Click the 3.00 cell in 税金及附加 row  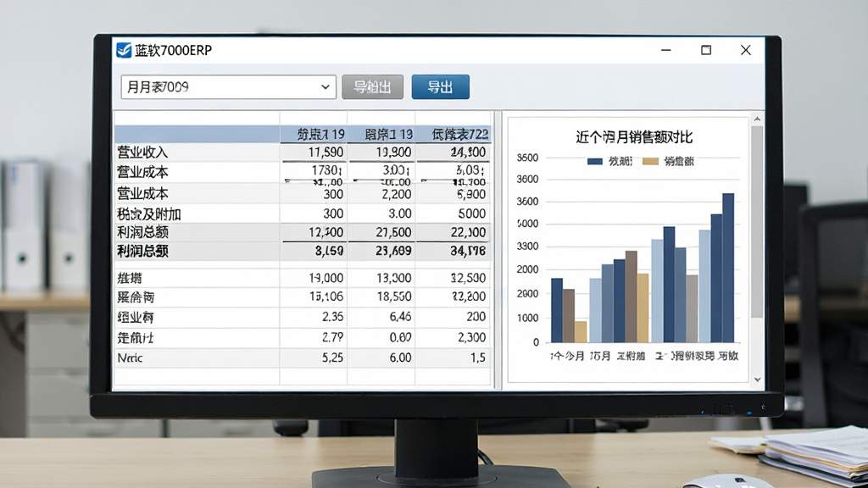tap(399, 213)
